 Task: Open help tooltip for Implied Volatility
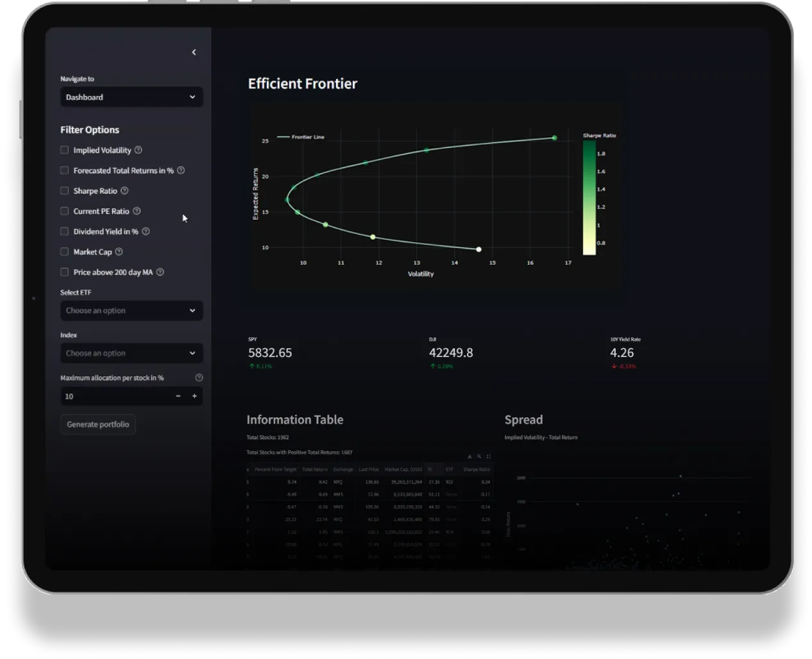(x=138, y=150)
